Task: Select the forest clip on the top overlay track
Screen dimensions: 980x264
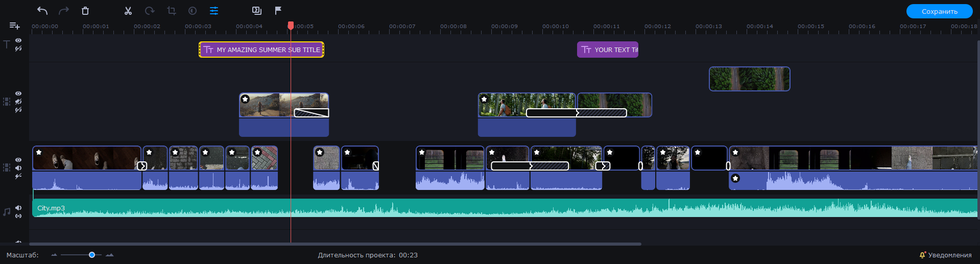Action: 749,79
